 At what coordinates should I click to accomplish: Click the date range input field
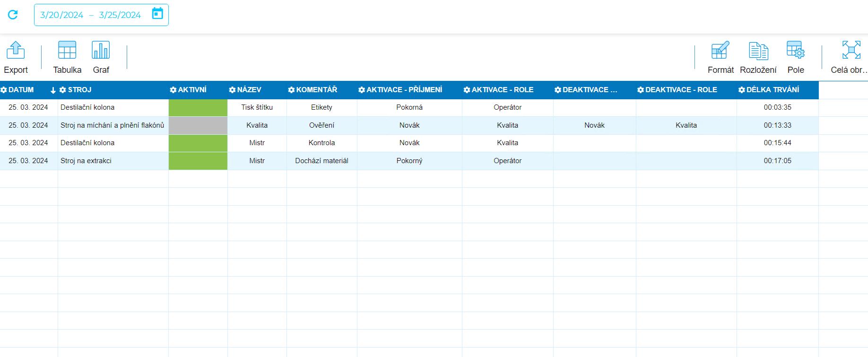101,15
